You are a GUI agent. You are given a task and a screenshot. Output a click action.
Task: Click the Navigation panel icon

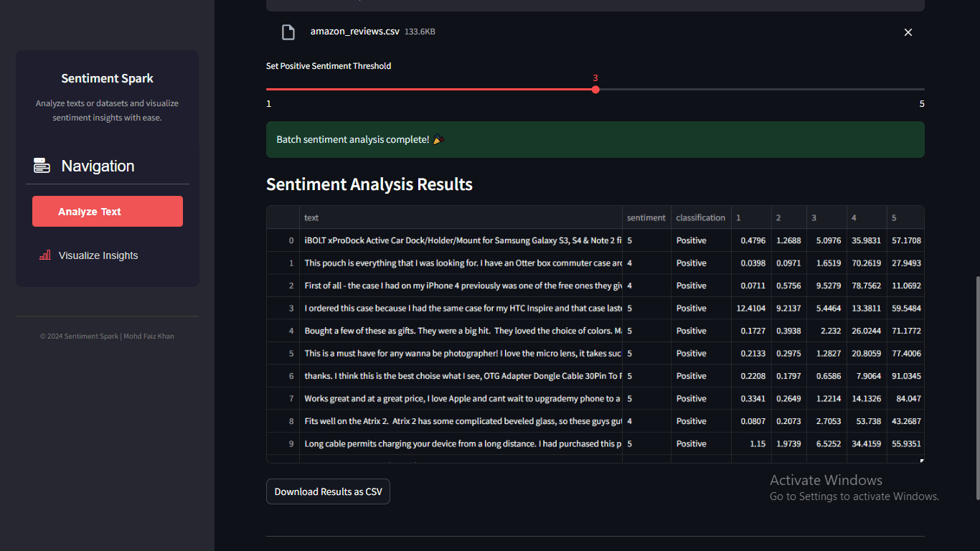42,166
